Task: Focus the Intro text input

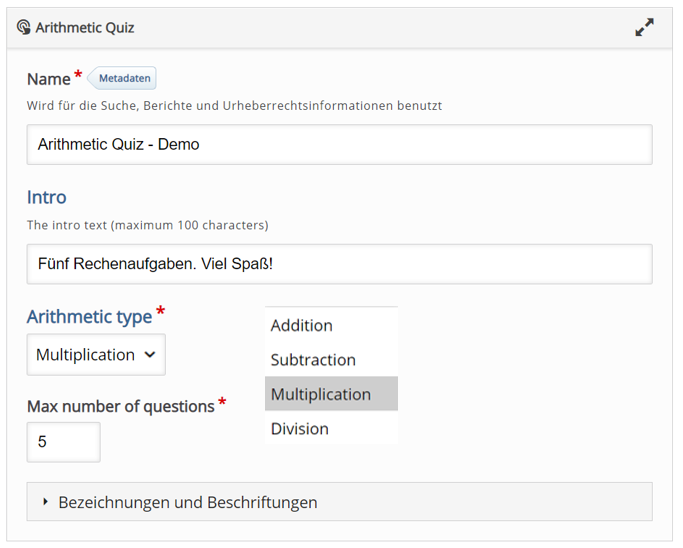Action: tap(339, 264)
